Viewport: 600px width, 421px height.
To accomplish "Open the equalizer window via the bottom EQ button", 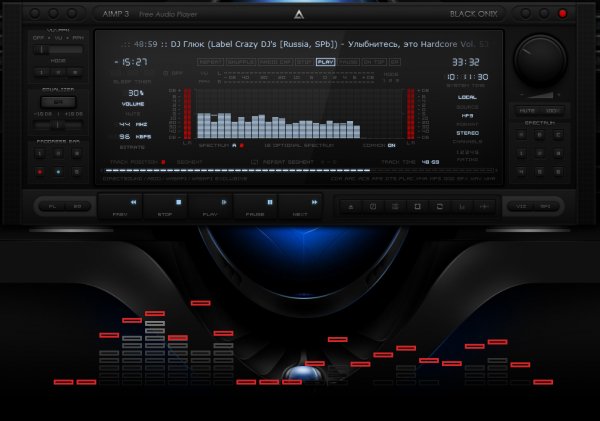I will (78, 207).
